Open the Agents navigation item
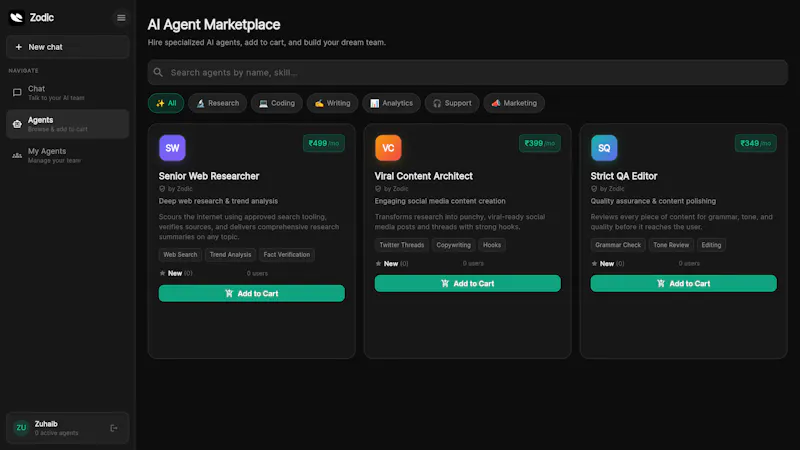The image size is (800, 450). 67,124
